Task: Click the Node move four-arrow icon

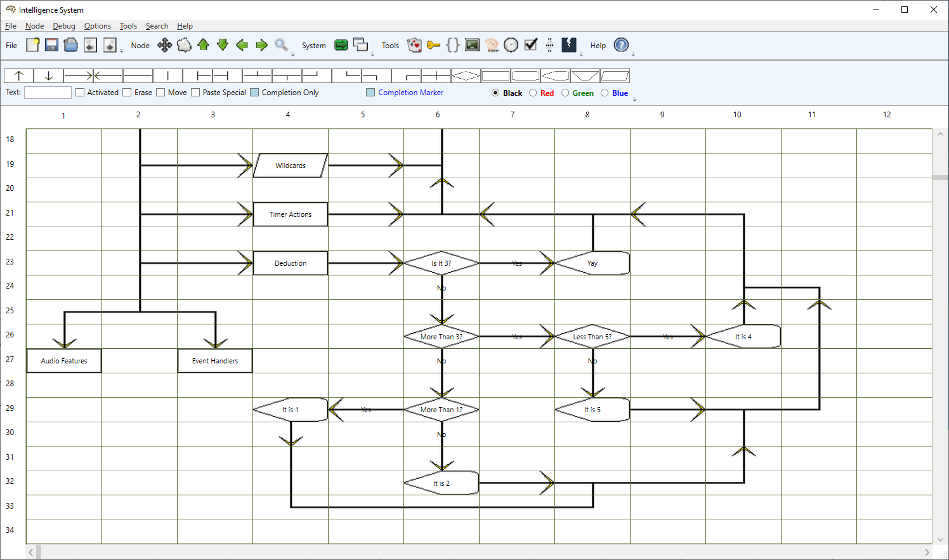Action: click(x=165, y=45)
